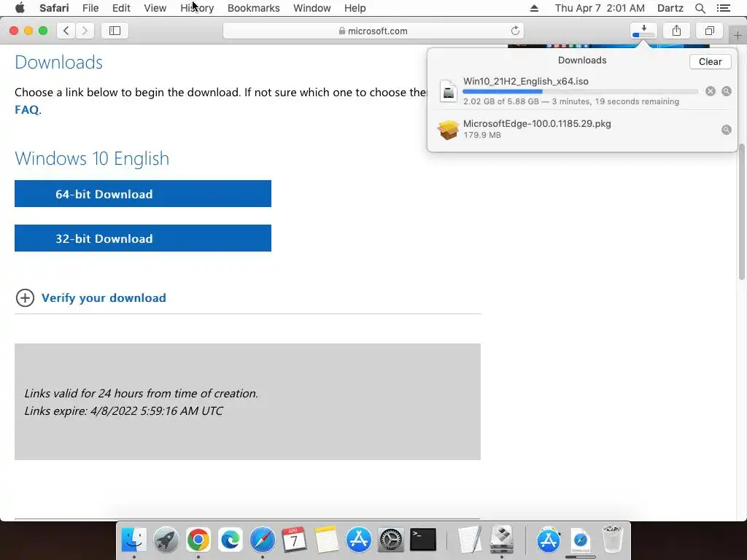
Task: Open TextEdit from the Dock
Action: pyautogui.click(x=469, y=540)
